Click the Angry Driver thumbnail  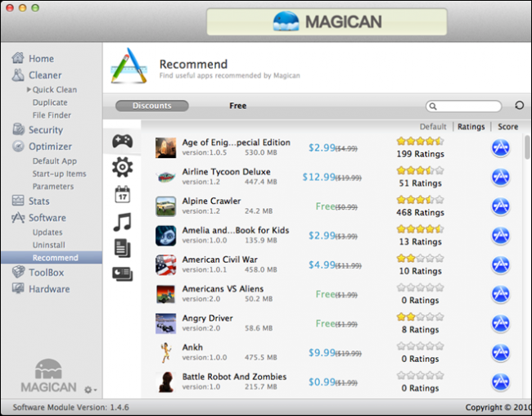[x=165, y=323]
